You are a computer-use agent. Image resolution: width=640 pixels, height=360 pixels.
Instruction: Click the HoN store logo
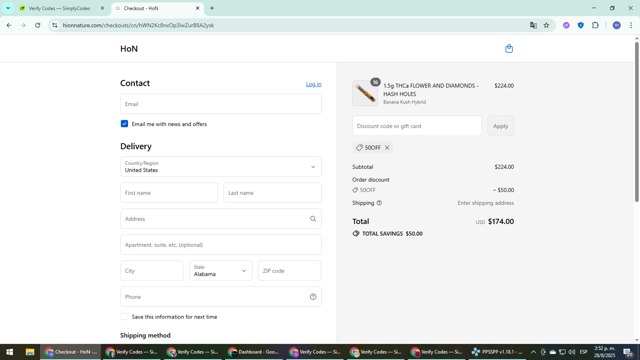[x=129, y=49]
